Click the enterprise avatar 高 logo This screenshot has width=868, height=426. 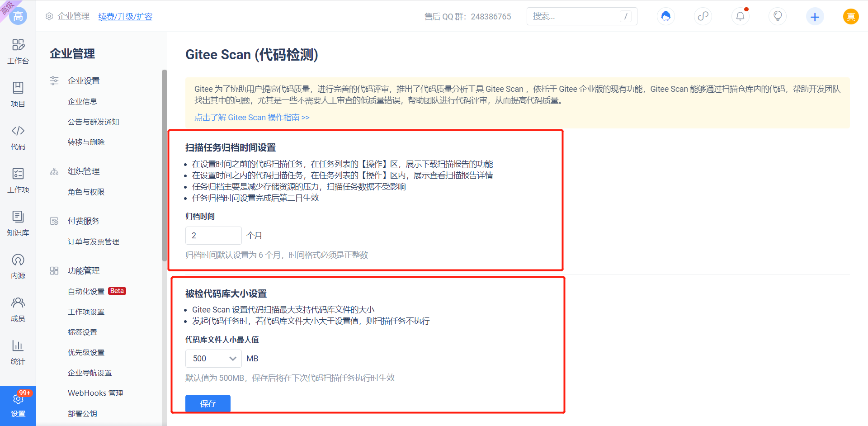(x=18, y=16)
